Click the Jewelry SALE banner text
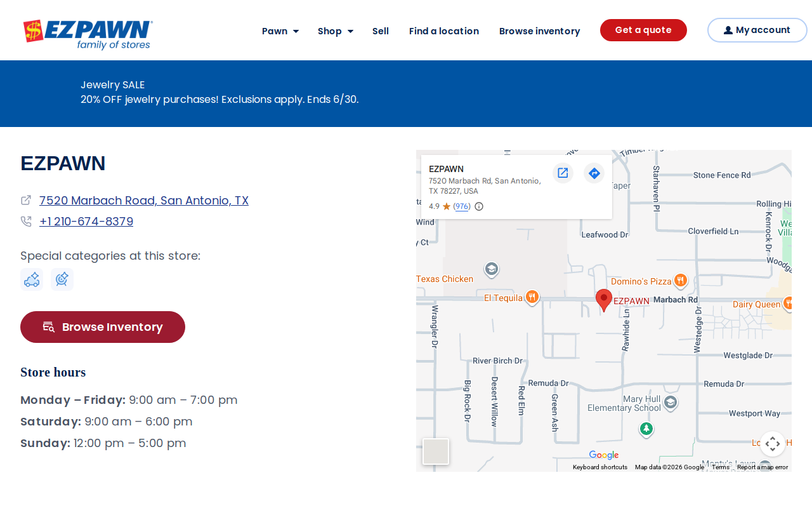Image resolution: width=812 pixels, height=508 pixels. tap(113, 84)
